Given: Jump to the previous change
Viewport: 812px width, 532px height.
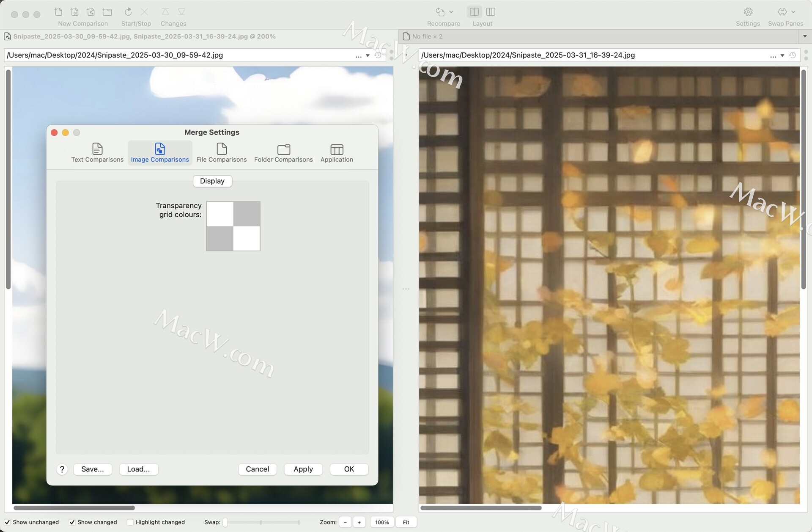Looking at the screenshot, I should coord(165,12).
